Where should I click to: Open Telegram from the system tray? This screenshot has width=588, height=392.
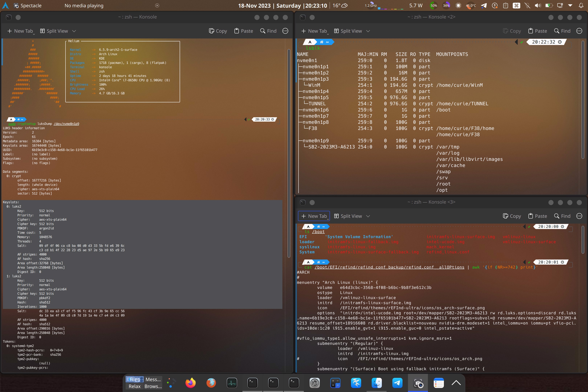(x=484, y=5)
